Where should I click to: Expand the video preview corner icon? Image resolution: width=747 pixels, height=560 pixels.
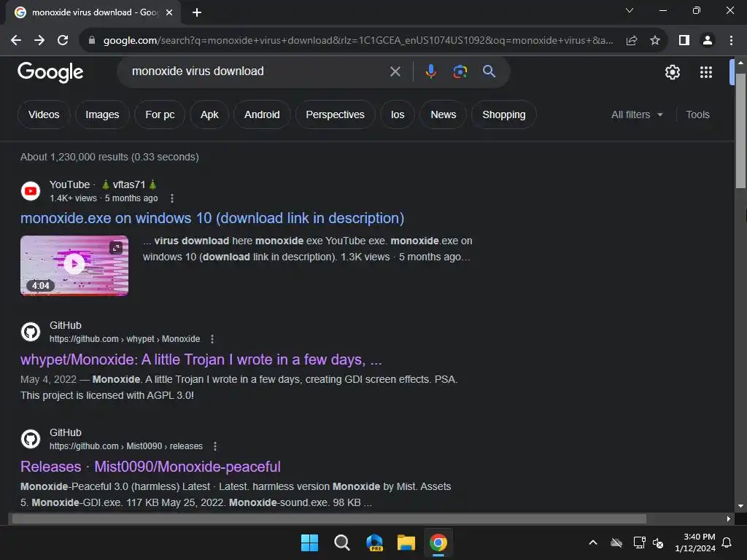(116, 248)
